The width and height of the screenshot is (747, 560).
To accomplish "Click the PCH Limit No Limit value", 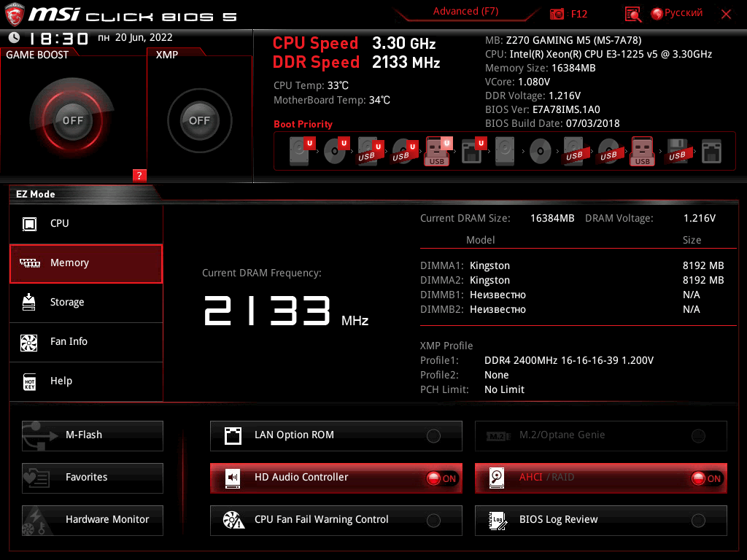I will coord(504,389).
